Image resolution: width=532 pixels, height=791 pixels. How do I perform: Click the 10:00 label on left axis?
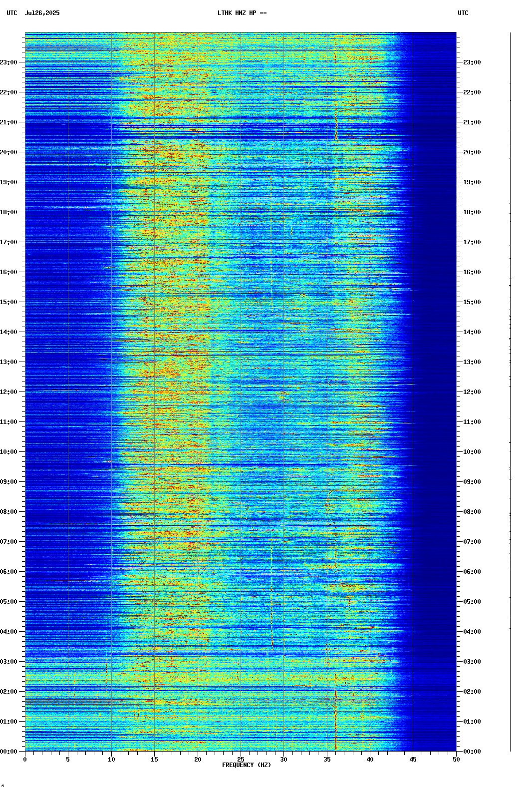tap(8, 452)
